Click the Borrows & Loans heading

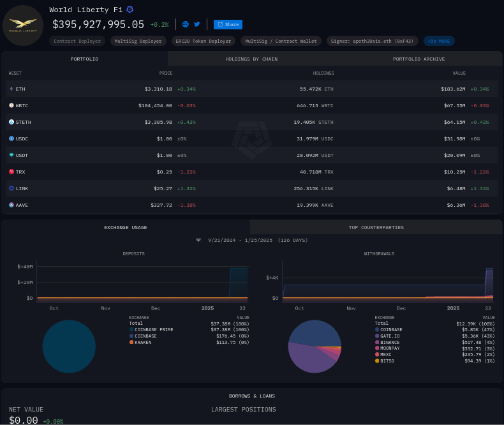(251, 396)
